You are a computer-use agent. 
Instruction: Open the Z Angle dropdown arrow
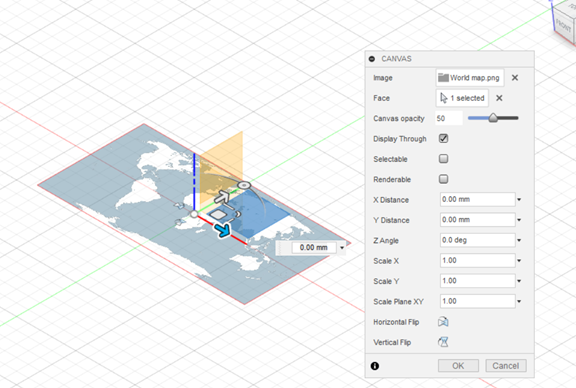(x=519, y=241)
